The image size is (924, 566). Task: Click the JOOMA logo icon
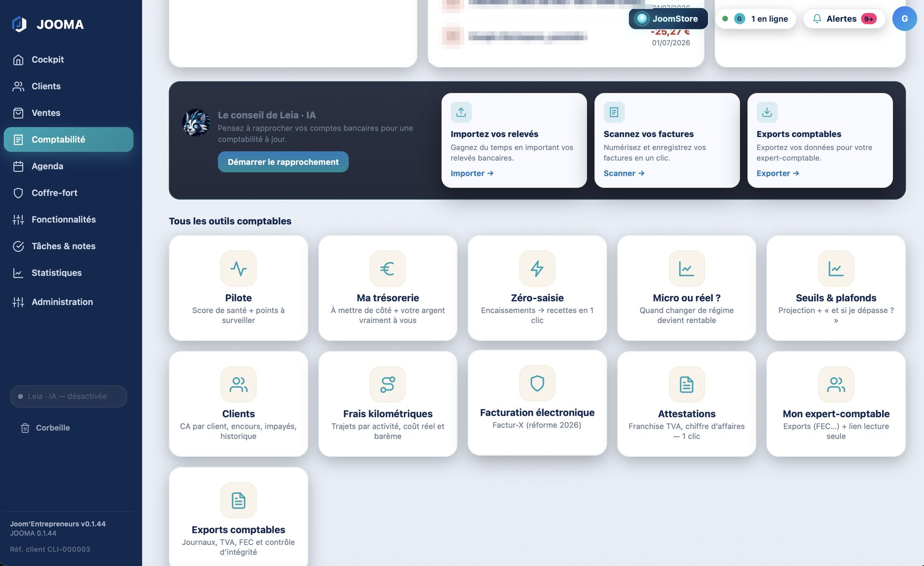coord(19,24)
